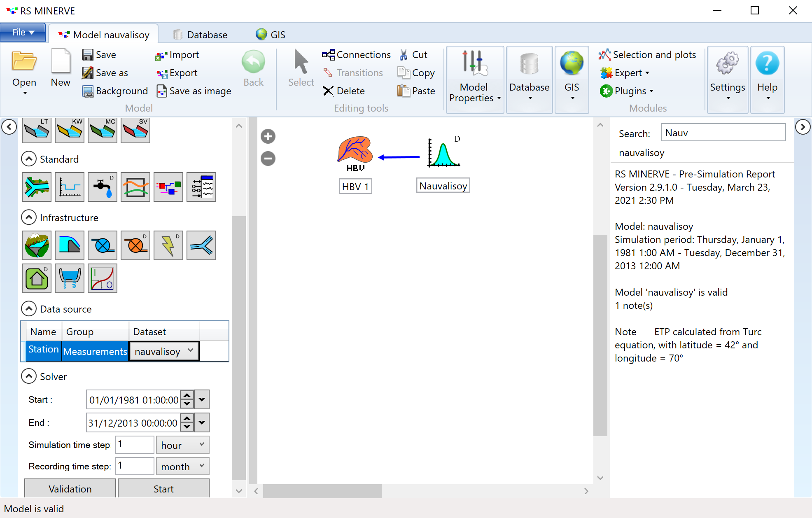This screenshot has height=518, width=812.
Task: Open the GIS module dropdown
Action: [x=572, y=79]
